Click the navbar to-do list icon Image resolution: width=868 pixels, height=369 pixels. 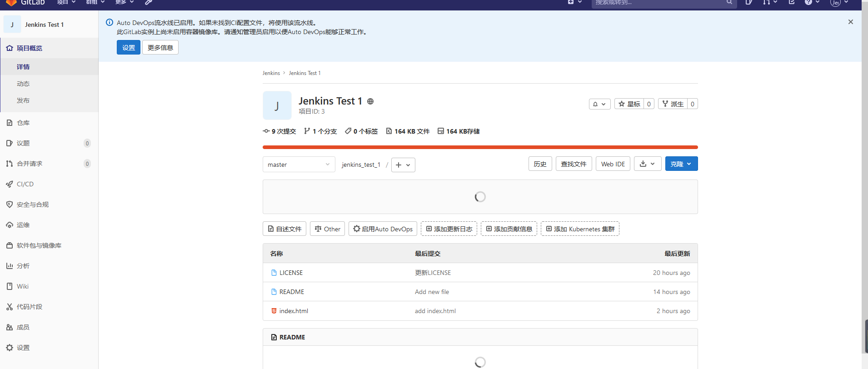tap(792, 2)
